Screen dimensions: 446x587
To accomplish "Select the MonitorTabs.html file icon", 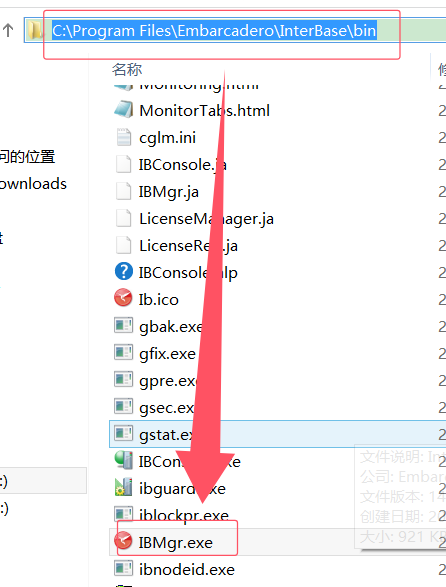I will click(124, 109).
